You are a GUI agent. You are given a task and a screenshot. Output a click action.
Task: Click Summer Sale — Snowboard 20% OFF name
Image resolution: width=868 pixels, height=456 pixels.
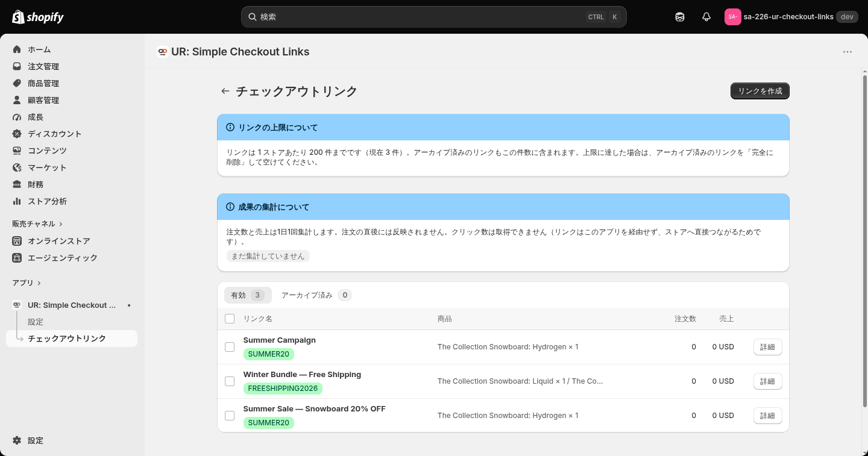pyautogui.click(x=314, y=409)
